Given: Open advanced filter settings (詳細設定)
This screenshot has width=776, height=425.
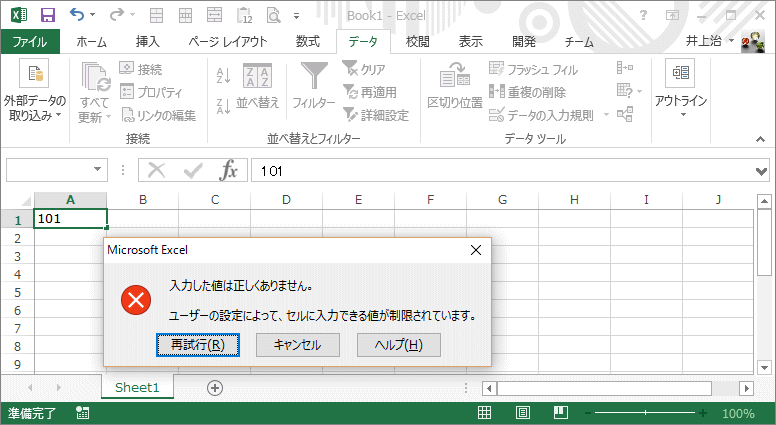Looking at the screenshot, I should coord(376,115).
